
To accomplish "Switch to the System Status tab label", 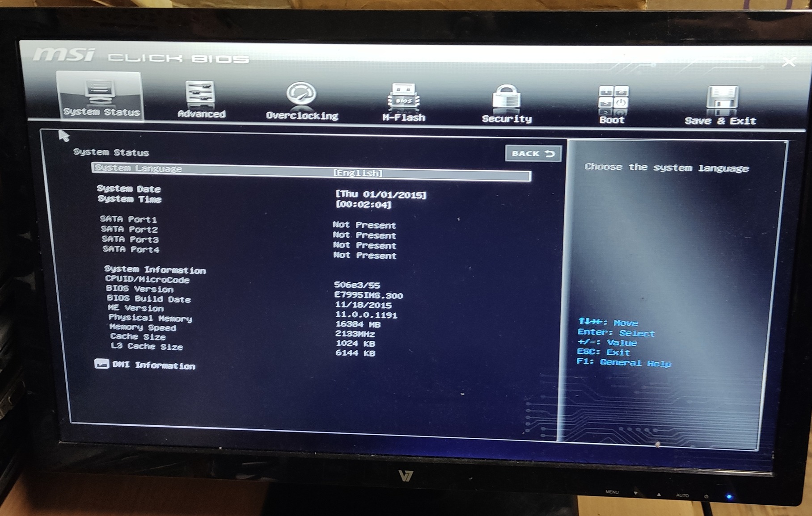I will [101, 112].
